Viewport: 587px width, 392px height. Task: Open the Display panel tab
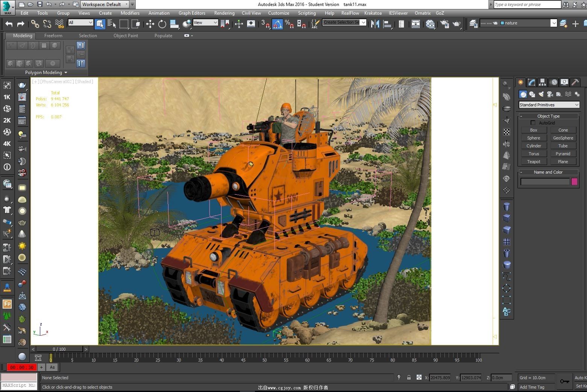(x=564, y=82)
